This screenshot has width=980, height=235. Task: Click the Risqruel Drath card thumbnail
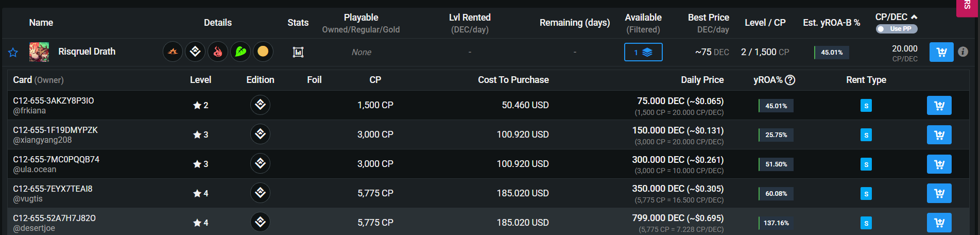(39, 52)
